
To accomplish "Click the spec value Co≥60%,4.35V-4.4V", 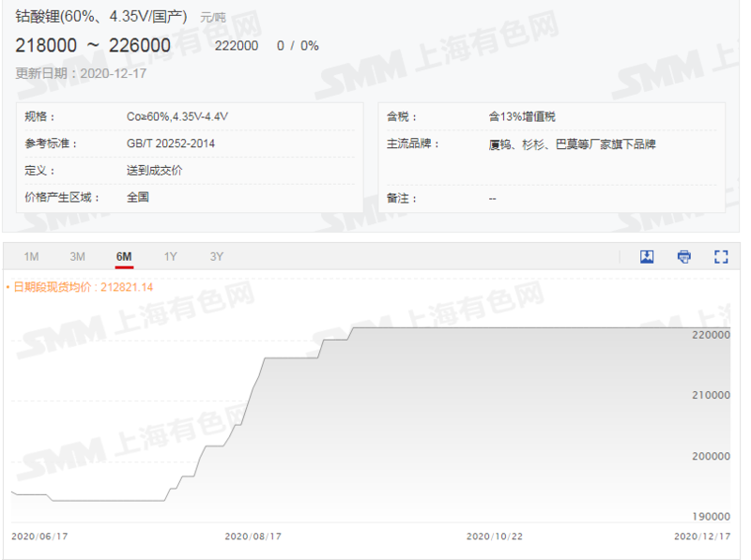I will [x=177, y=116].
